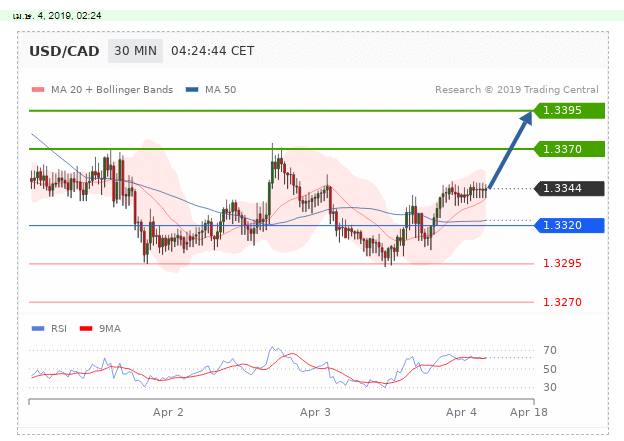Image resolution: width=624 pixels, height=441 pixels.
Task: Select the 1.3370 green resistance label
Action: pos(569,149)
